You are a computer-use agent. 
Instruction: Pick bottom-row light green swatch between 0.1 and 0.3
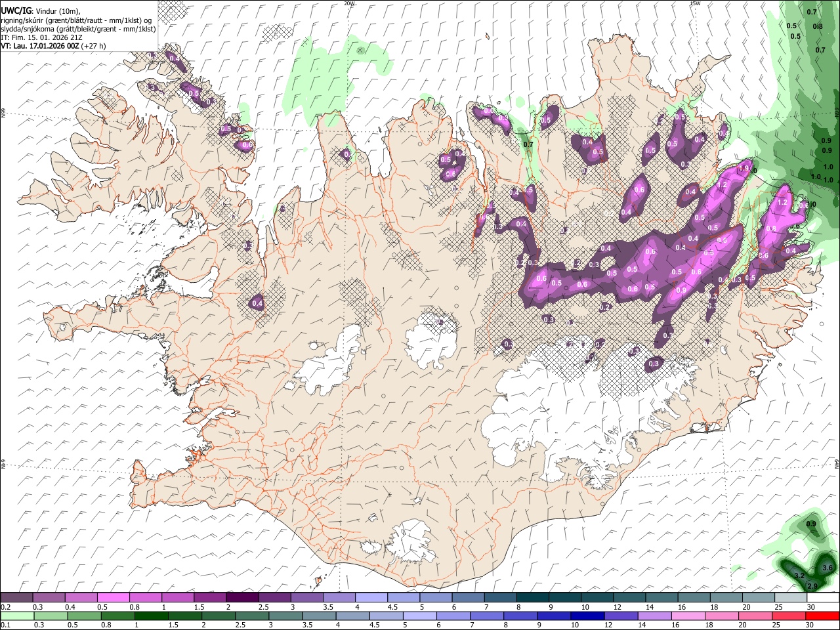click(16, 616)
